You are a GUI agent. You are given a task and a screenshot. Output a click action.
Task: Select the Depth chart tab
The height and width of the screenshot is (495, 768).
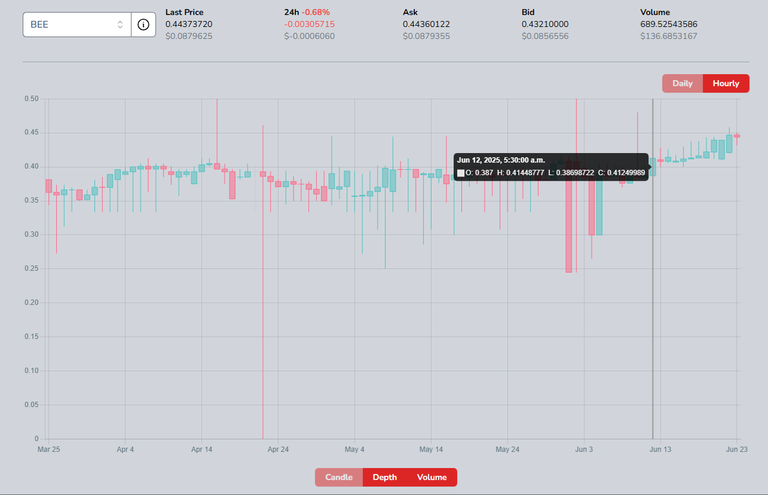[x=384, y=477]
